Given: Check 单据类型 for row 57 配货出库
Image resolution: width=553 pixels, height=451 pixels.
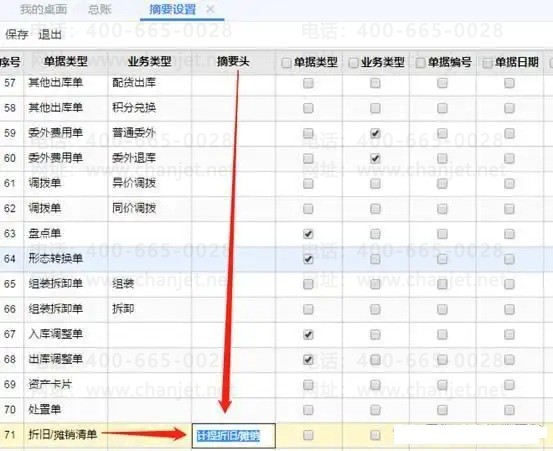Looking at the screenshot, I should tap(308, 83).
